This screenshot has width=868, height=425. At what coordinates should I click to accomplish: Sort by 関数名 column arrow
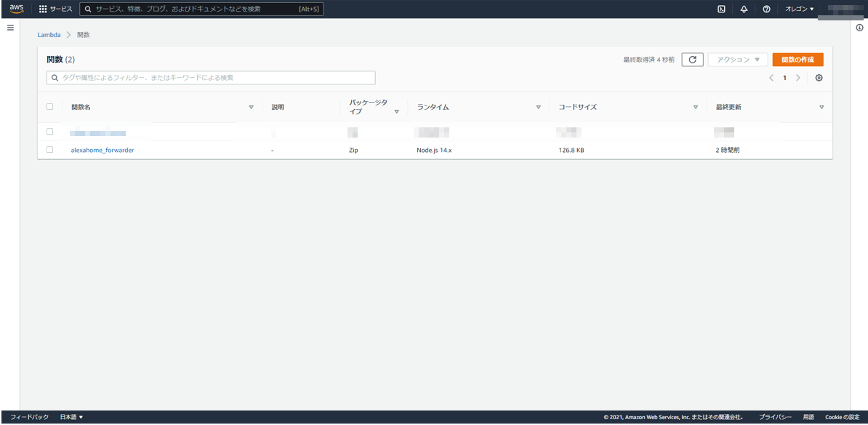click(251, 107)
